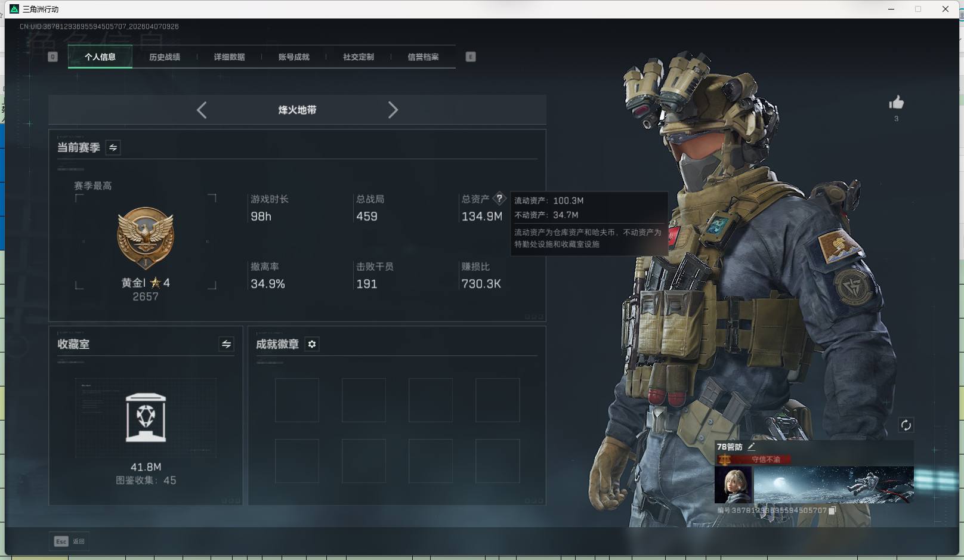The width and height of the screenshot is (964, 560).
Task: Copy the player ID number with copy icon
Action: (832, 511)
